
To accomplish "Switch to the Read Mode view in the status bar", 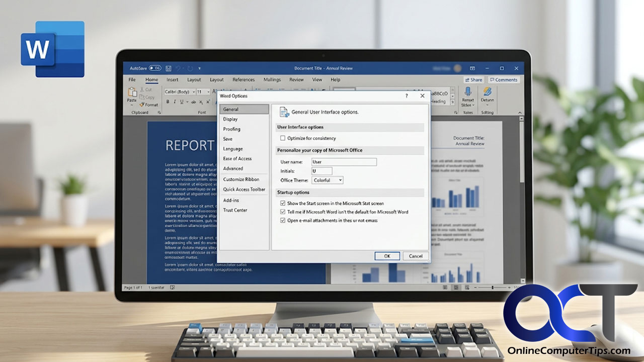I will 445,287.
